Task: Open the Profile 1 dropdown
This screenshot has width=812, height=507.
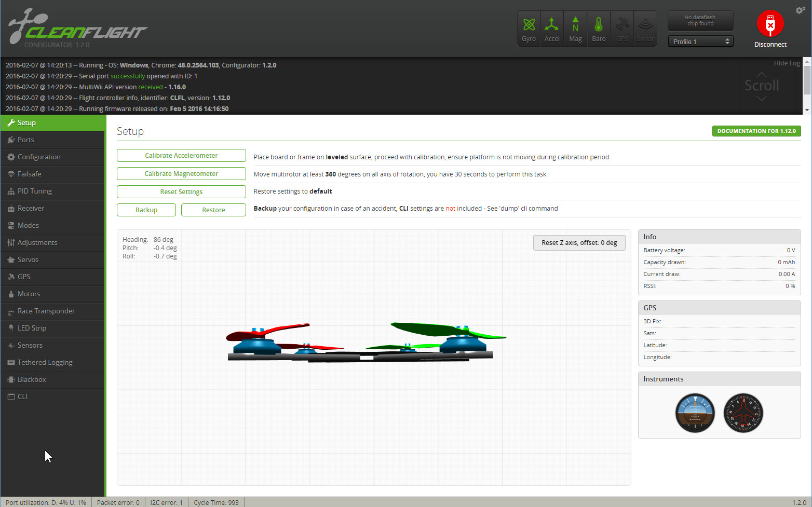Action: [x=700, y=42]
